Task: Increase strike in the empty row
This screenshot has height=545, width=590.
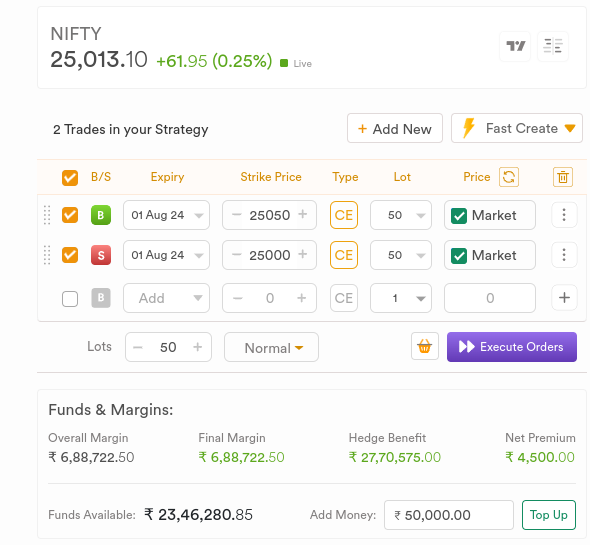Action: (x=301, y=298)
